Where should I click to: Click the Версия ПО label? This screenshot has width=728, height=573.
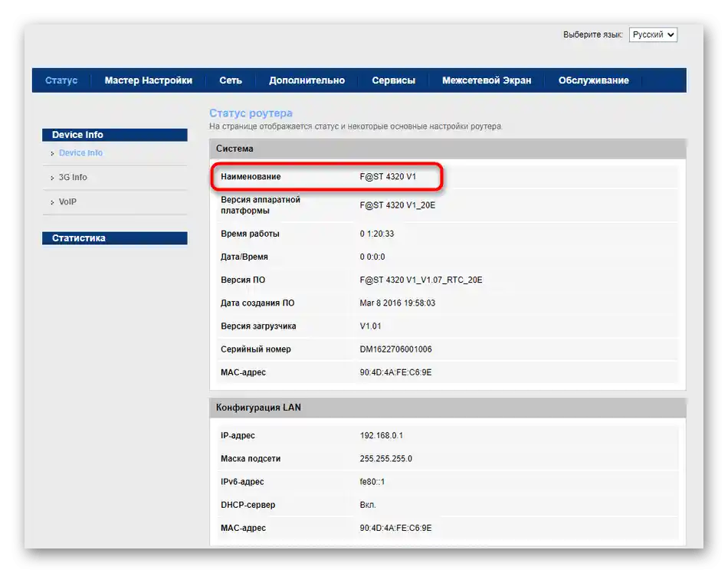click(x=243, y=280)
